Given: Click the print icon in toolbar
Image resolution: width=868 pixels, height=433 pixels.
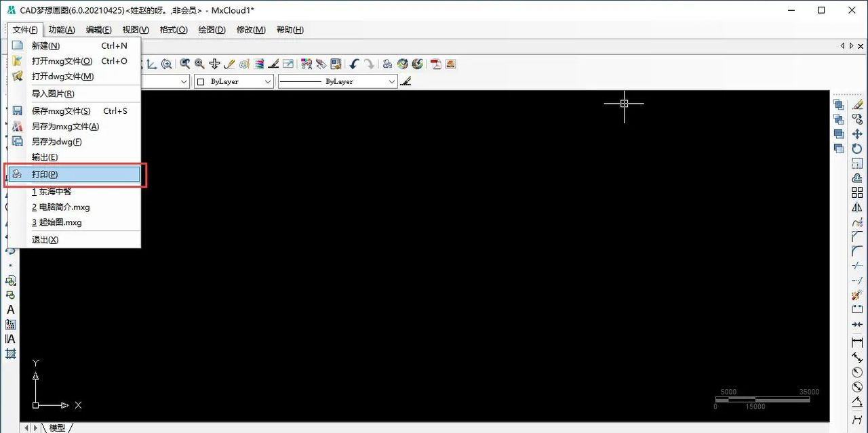Looking at the screenshot, I should click(387, 64).
